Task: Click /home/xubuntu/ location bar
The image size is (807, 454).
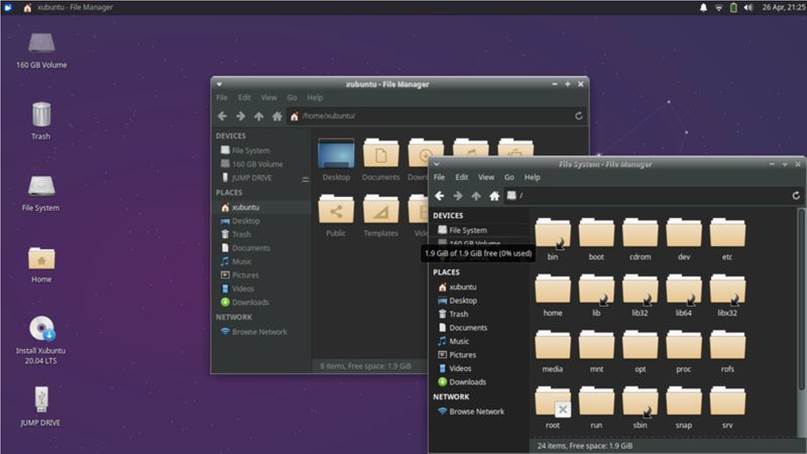Action: coord(430,116)
